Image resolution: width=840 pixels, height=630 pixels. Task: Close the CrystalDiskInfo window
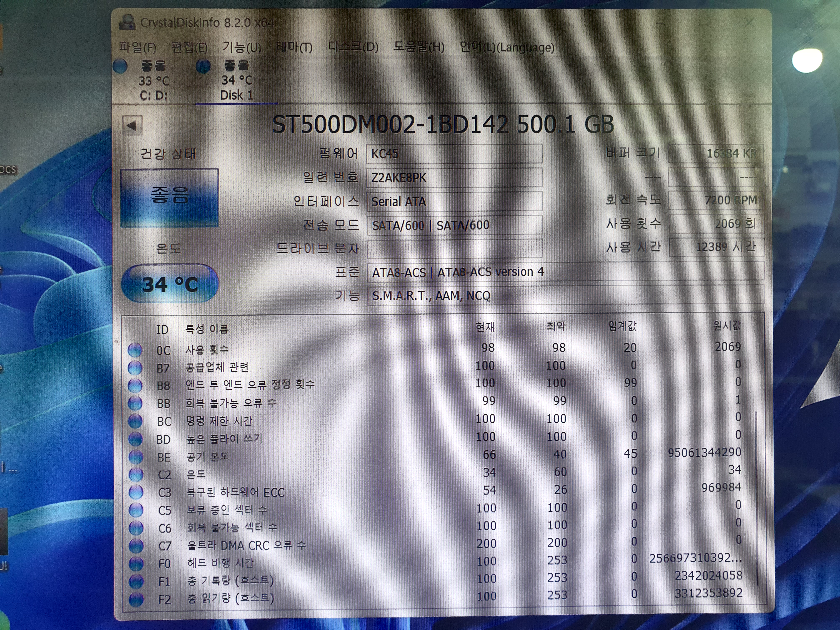(749, 23)
